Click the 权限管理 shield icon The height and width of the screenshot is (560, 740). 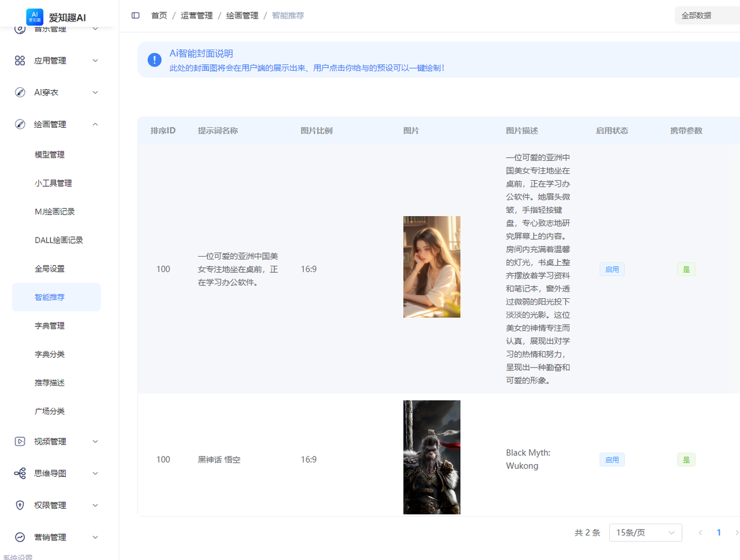coord(20,505)
